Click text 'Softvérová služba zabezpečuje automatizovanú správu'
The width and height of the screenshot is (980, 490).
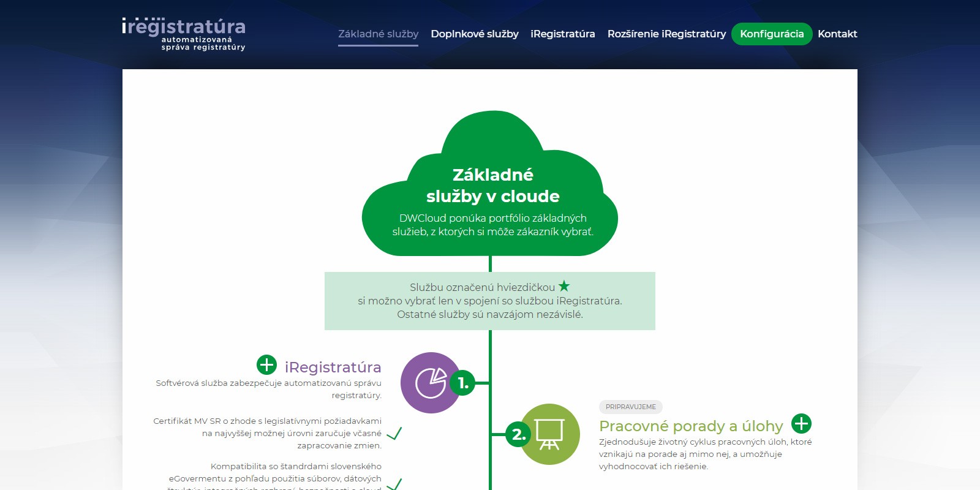pyautogui.click(x=268, y=383)
